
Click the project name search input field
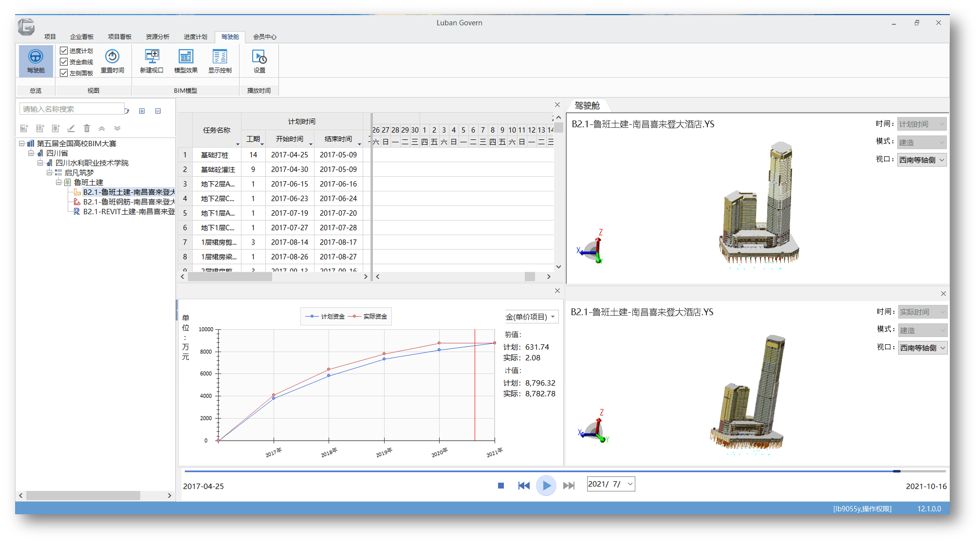[x=72, y=109]
